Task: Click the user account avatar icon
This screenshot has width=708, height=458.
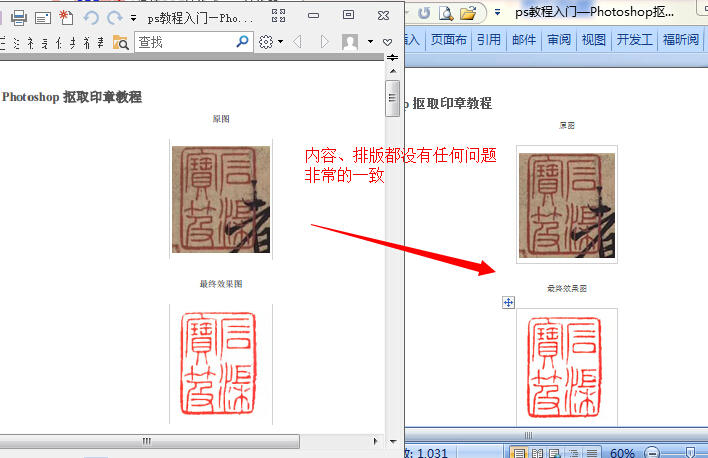Action: click(x=350, y=42)
